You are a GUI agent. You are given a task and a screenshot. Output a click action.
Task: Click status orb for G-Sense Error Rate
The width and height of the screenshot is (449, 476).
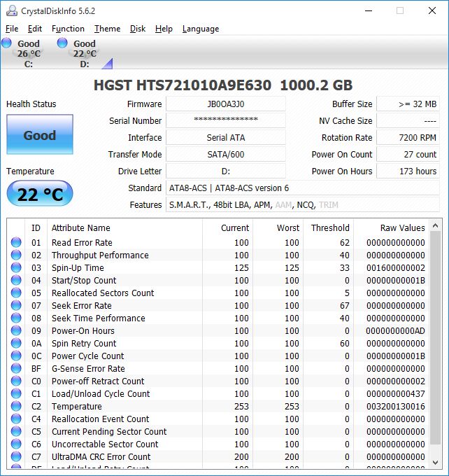[x=16, y=368]
